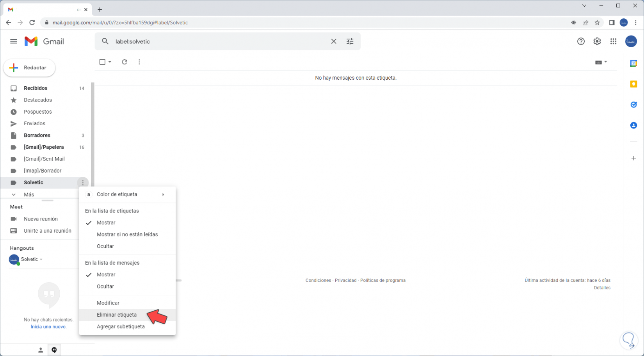Open the toolbar More options menu
Screen dimensions: 644x356
click(139, 62)
